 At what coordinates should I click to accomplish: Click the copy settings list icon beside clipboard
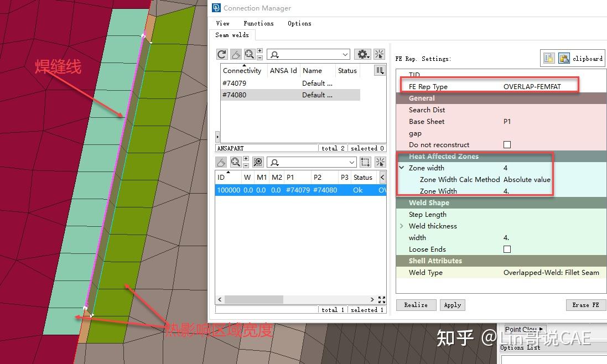pyautogui.click(x=549, y=59)
